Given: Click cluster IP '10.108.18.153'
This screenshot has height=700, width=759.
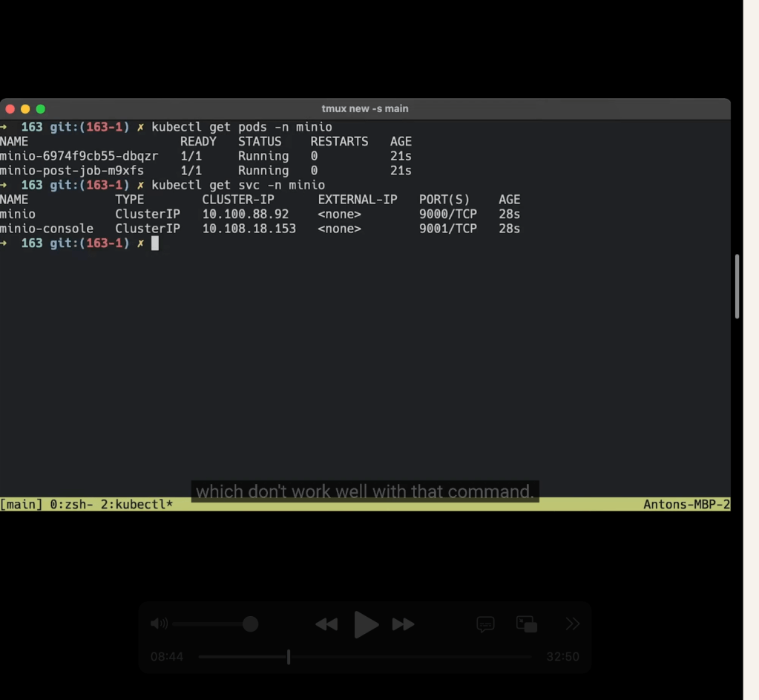Looking at the screenshot, I should (x=249, y=229).
